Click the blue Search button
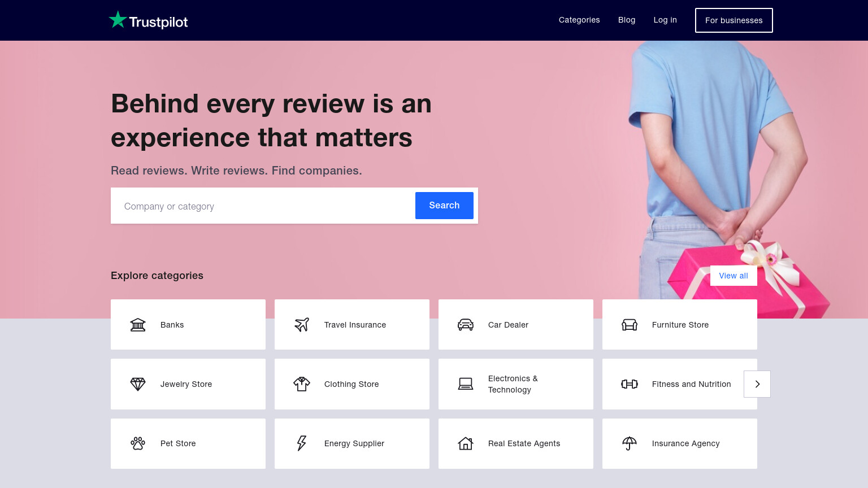The height and width of the screenshot is (488, 868). point(444,206)
